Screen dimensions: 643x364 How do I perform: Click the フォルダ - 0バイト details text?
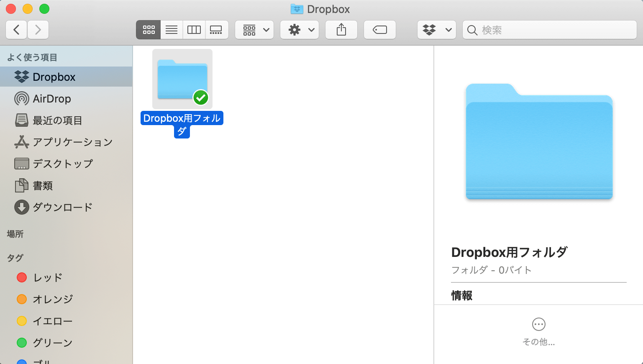(x=492, y=270)
